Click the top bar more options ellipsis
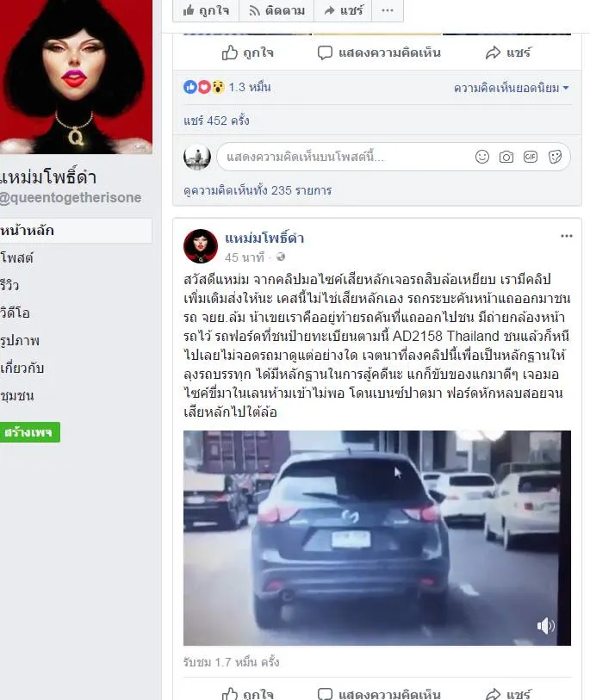 (388, 10)
